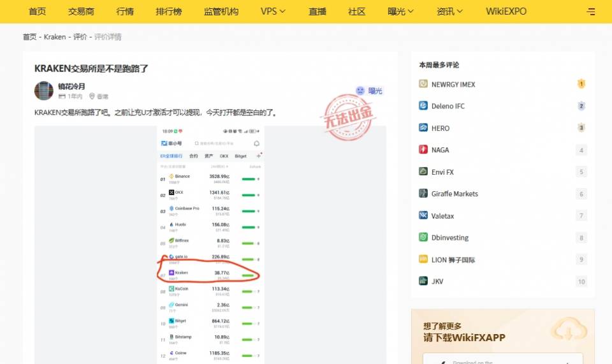Click the Dbinvesting green logo icon
The width and height of the screenshot is (612, 364).
tap(423, 237)
